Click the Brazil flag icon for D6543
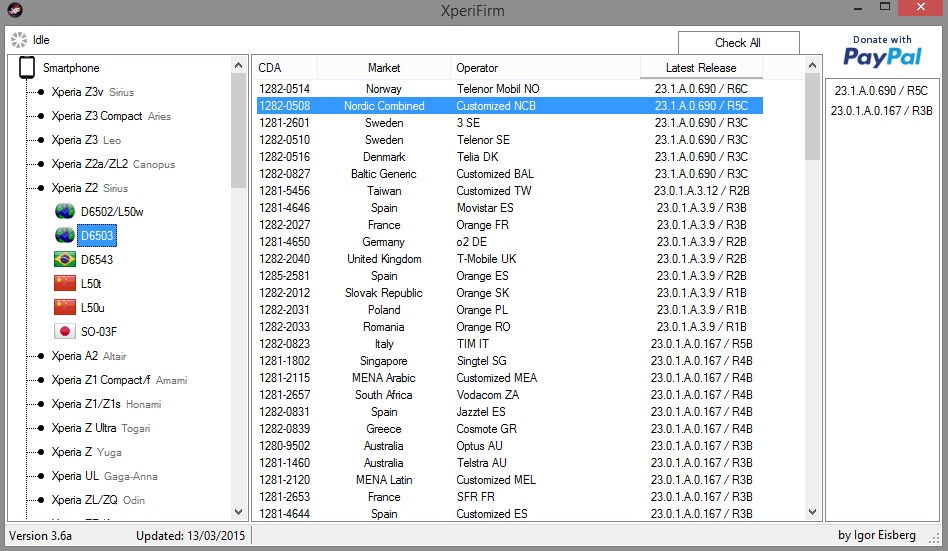948x551 pixels. click(65, 259)
